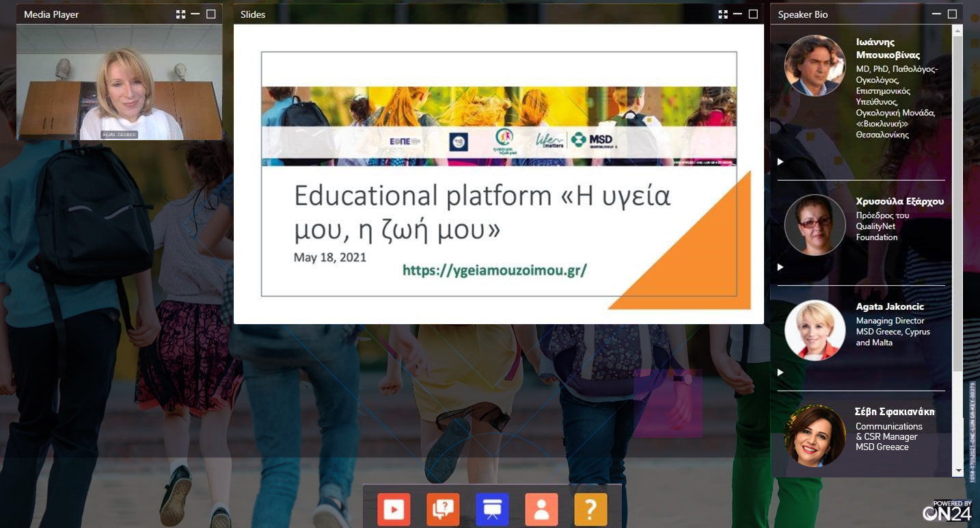980x528 pixels.
Task: Open the Q&A chat bubbles widget
Action: (443, 510)
